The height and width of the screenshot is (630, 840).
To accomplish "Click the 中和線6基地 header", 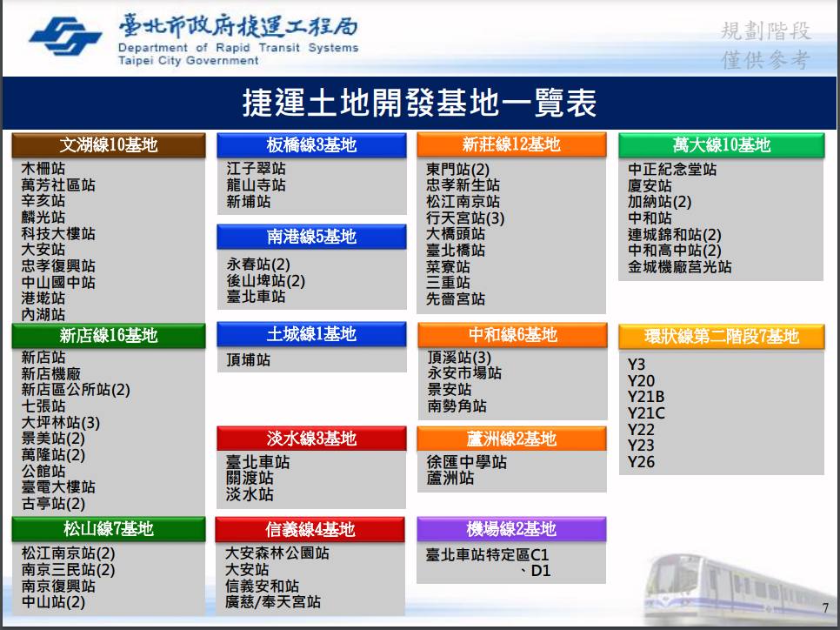I will (513, 335).
